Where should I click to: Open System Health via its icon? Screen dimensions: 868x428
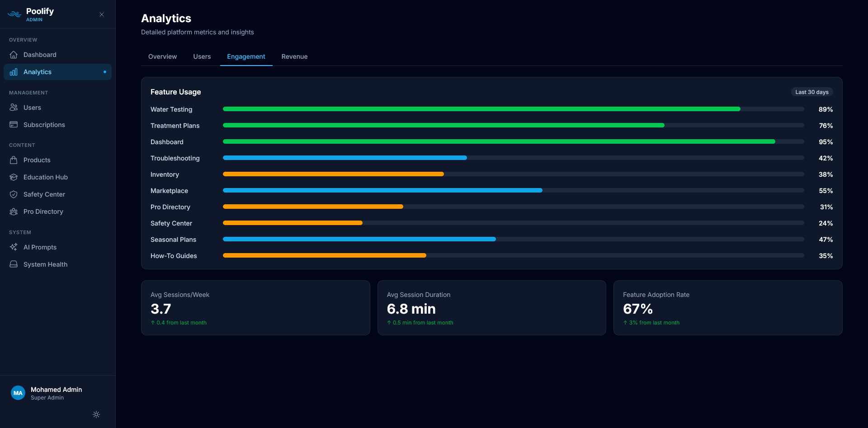click(14, 264)
